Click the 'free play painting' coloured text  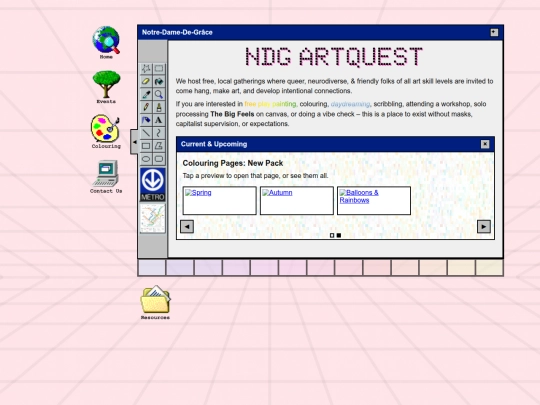click(x=270, y=104)
